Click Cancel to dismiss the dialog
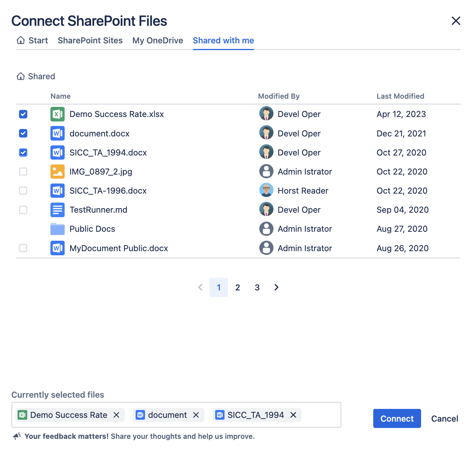Viewport: 476px width, 453px height. coord(444,419)
